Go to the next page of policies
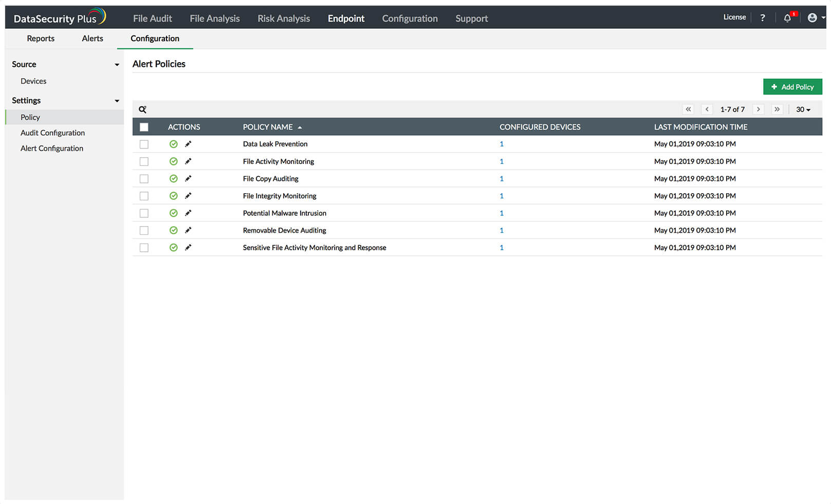The width and height of the screenshot is (831, 504). 758,109
